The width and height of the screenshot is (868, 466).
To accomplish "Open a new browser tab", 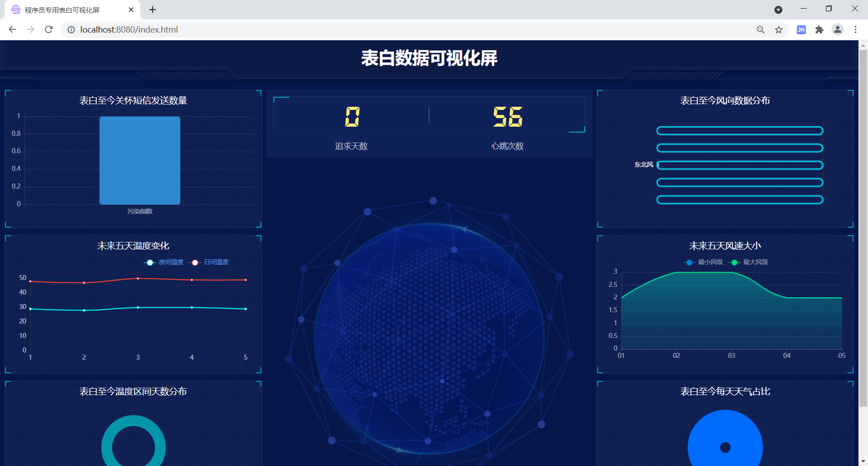I will pos(152,10).
